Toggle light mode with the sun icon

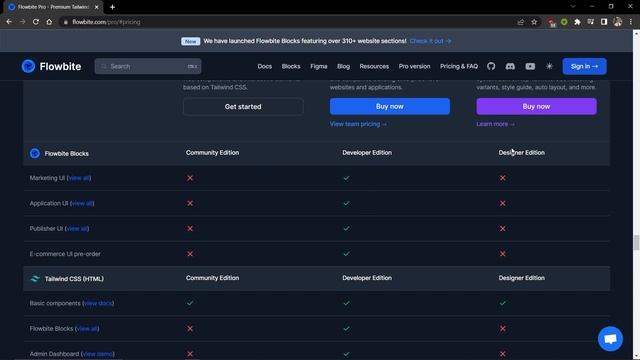(x=549, y=66)
